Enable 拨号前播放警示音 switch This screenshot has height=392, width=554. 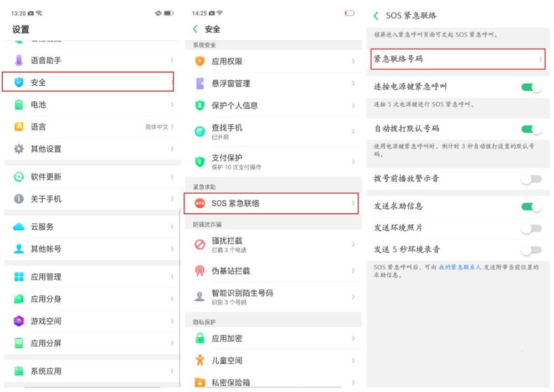pyautogui.click(x=531, y=179)
